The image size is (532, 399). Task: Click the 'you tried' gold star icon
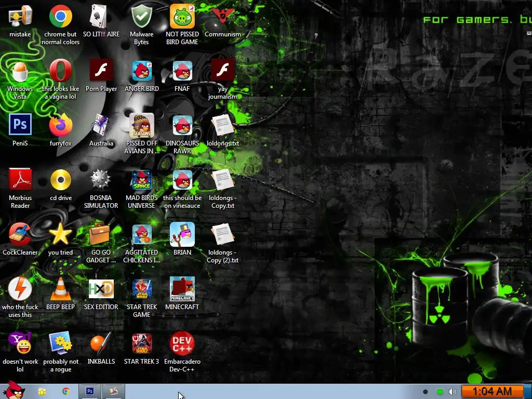(60, 234)
